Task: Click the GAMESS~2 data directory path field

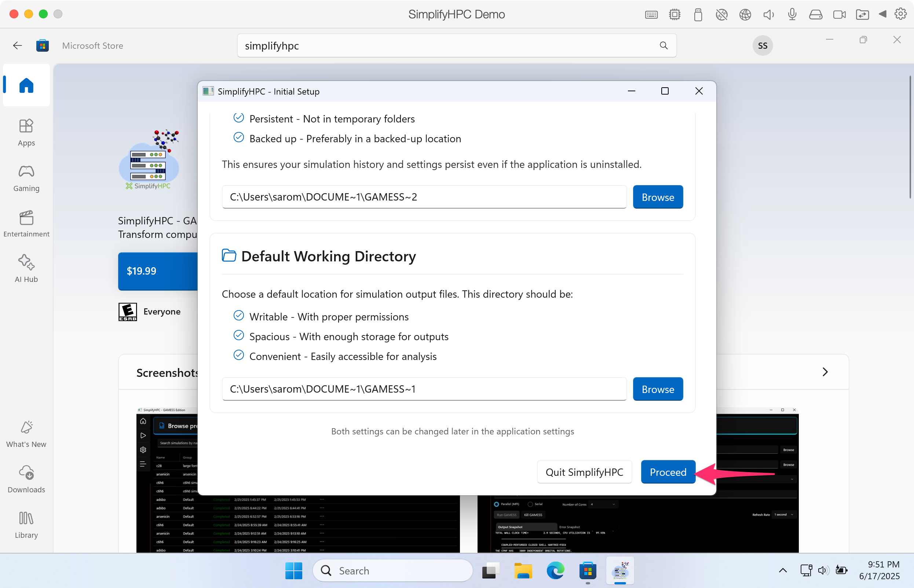Action: pyautogui.click(x=424, y=197)
